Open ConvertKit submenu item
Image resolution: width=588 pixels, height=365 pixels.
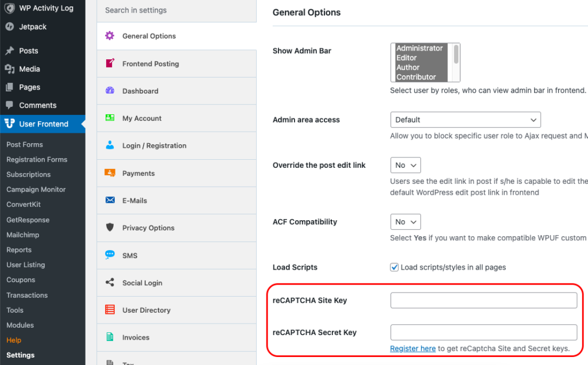pos(23,205)
